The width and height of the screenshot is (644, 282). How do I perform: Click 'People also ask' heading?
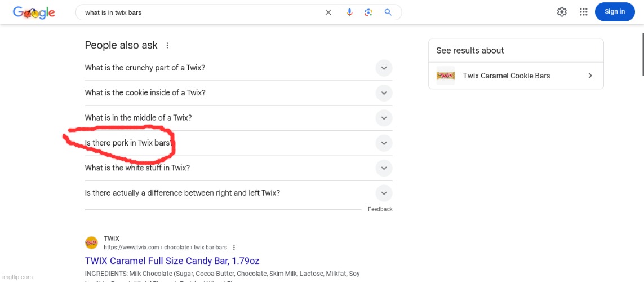pos(121,45)
